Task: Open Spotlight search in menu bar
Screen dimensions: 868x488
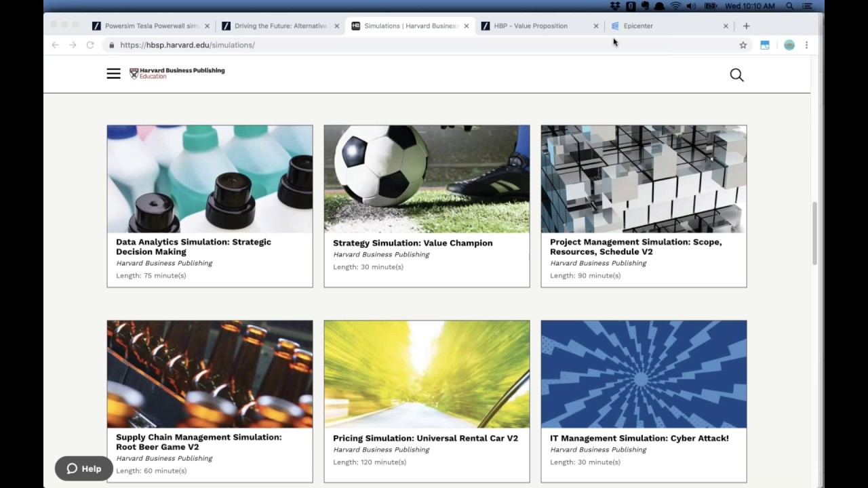Action: 789,6
